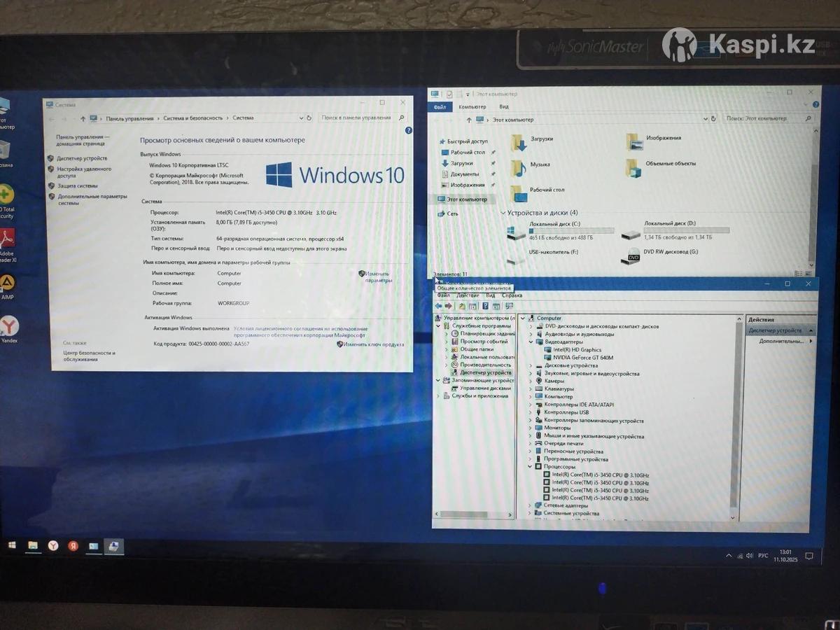The height and width of the screenshot is (630, 840).
Task: Switch to the Вид tab in Explorer
Action: pos(504,106)
